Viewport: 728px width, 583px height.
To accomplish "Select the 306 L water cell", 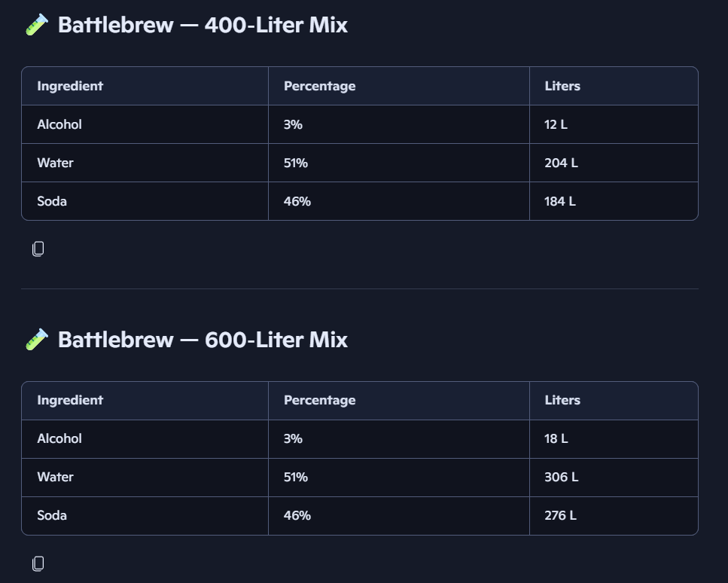I will [x=614, y=478].
